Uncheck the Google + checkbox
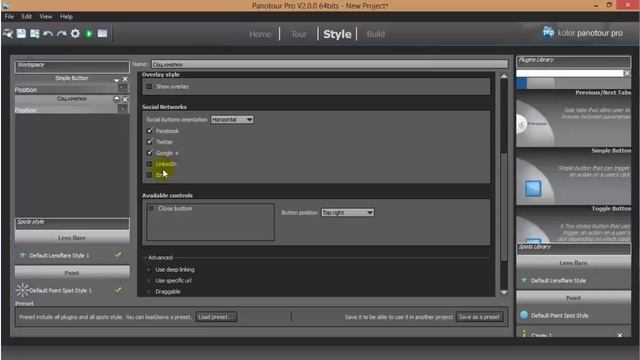 point(149,153)
